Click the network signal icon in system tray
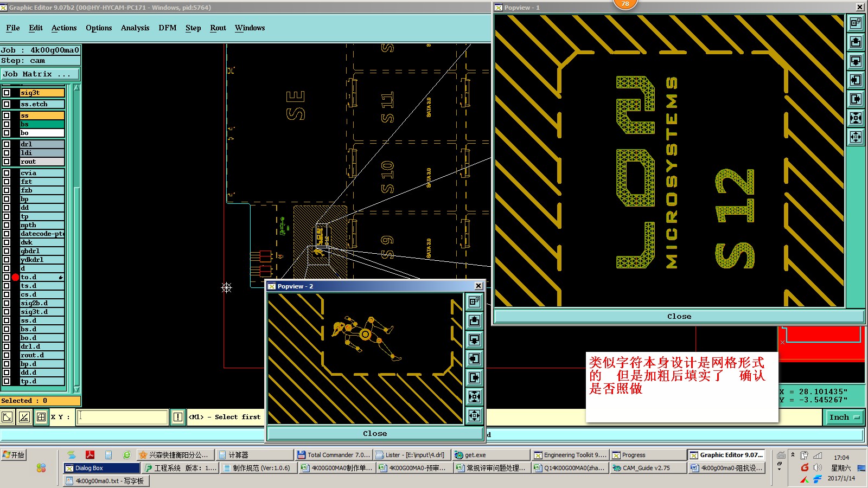868x488 pixels. [818, 455]
